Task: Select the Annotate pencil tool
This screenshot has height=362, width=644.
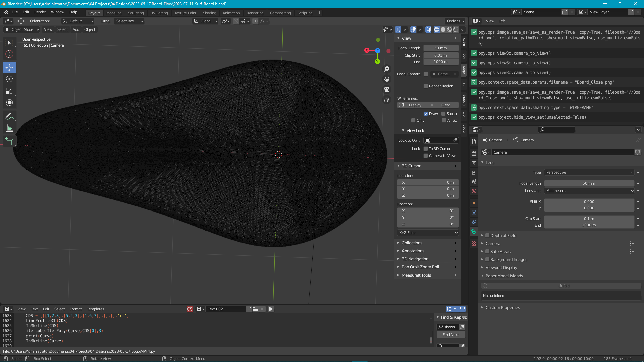Action: pos(9,116)
